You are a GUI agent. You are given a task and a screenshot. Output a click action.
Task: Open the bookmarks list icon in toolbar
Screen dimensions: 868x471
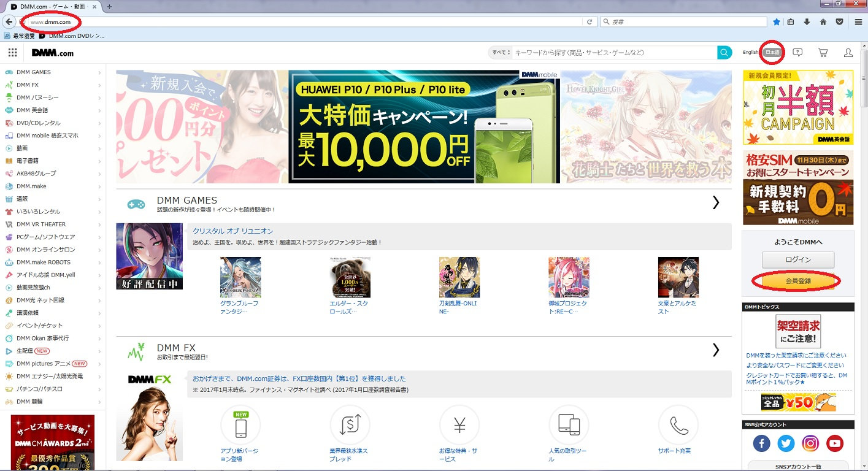[x=791, y=21]
